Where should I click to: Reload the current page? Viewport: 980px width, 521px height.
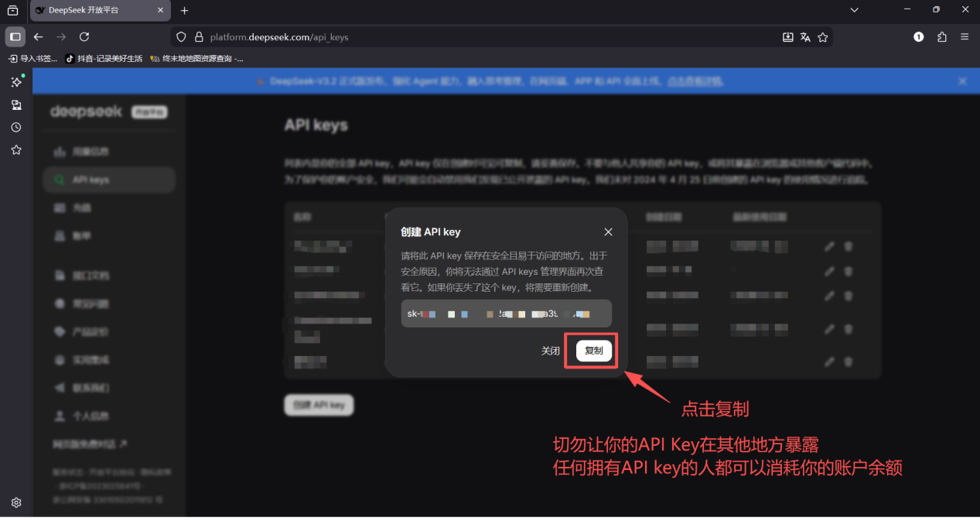(x=84, y=36)
